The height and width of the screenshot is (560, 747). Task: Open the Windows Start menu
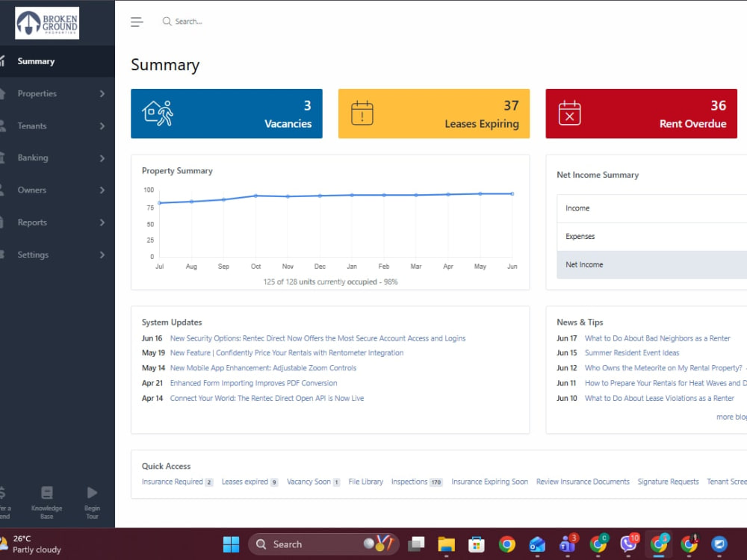point(231,544)
